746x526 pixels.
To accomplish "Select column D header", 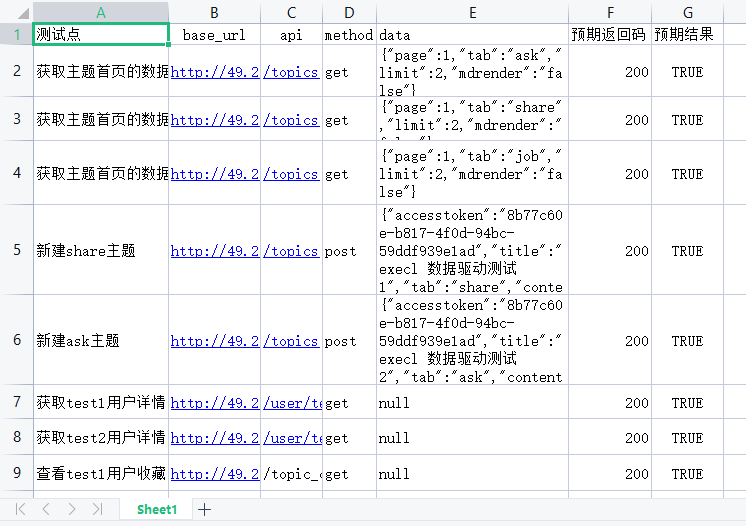I will click(x=350, y=12).
